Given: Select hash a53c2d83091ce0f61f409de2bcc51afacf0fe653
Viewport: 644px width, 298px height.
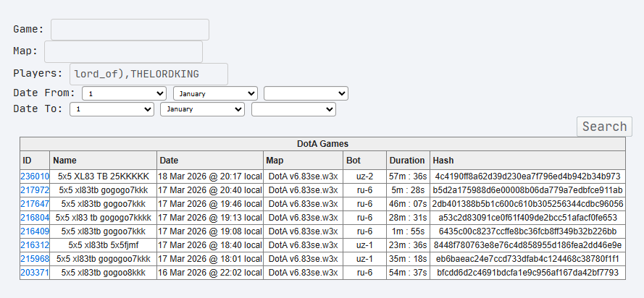Looking at the screenshot, I should pyautogui.click(x=528, y=218).
